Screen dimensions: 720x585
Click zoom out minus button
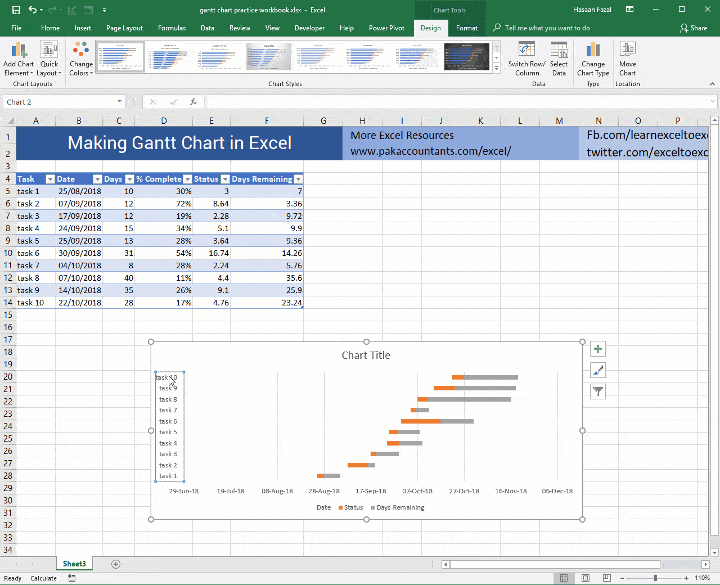623,578
